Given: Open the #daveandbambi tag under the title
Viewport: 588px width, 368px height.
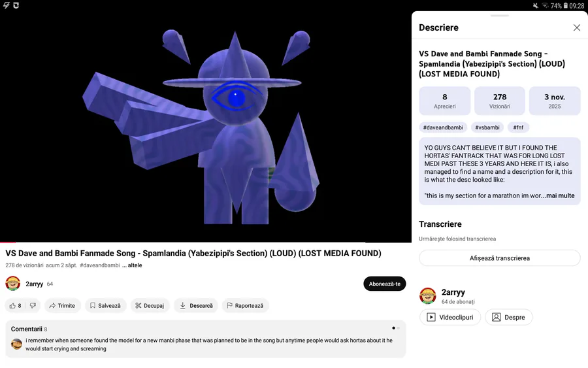Looking at the screenshot, I should click(100, 265).
